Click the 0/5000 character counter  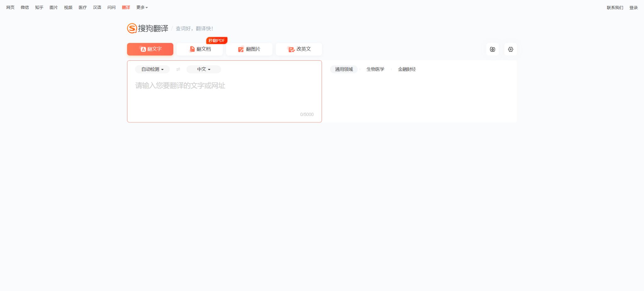(307, 115)
